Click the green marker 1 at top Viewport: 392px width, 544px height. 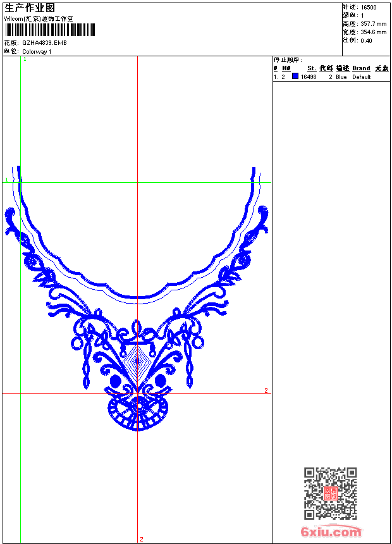point(25,59)
